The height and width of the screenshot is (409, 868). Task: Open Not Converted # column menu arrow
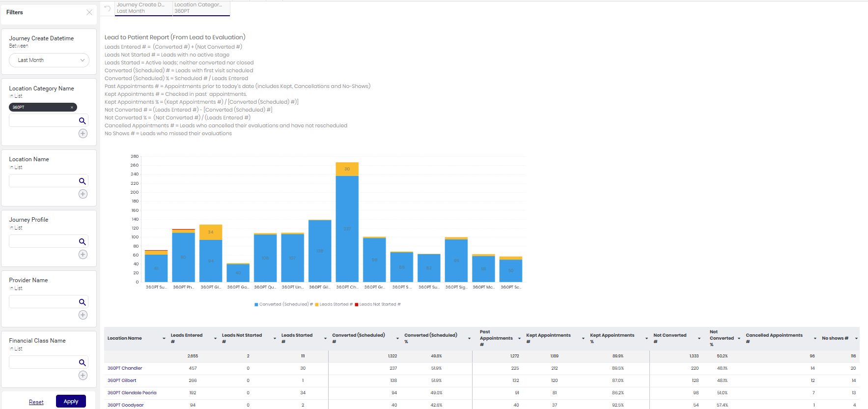pyautogui.click(x=699, y=338)
